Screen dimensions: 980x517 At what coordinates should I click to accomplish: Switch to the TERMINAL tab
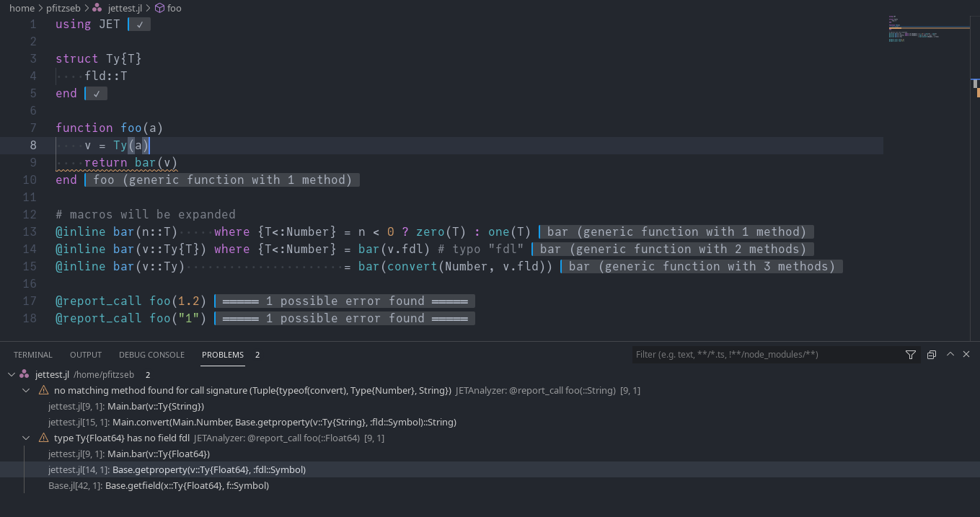[33, 354]
